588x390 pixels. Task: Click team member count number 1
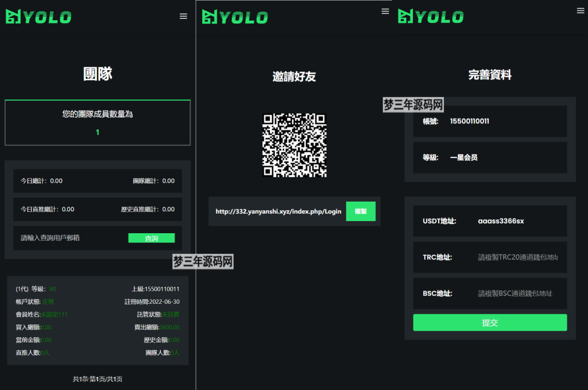[x=98, y=132]
